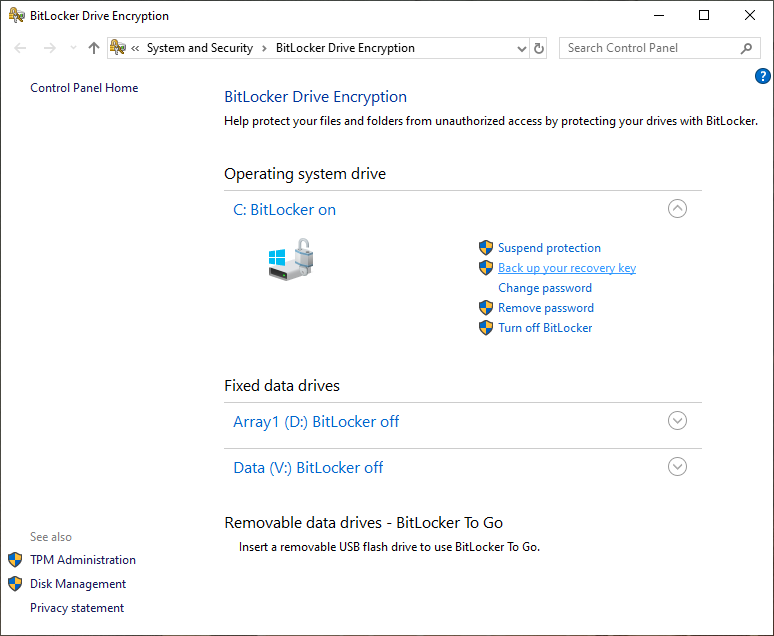Screen dimensions: 774x636
Task: Click Remove password link
Action: point(545,308)
